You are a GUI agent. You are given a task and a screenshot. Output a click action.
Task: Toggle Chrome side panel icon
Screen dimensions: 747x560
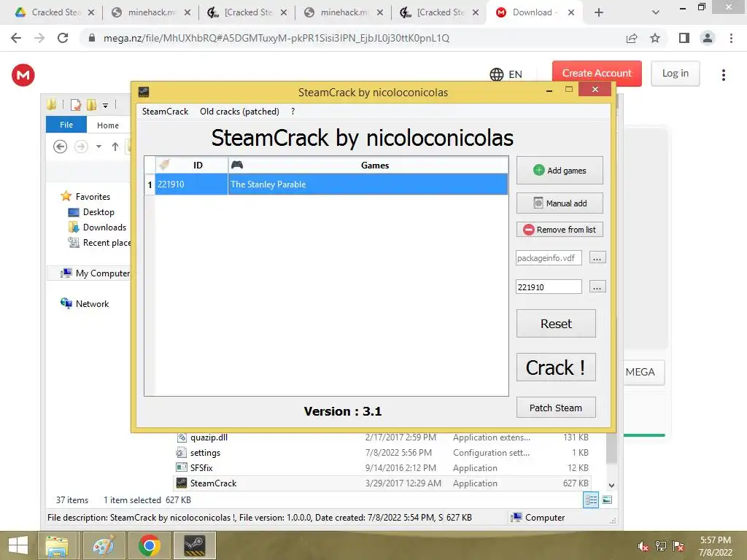(x=684, y=38)
